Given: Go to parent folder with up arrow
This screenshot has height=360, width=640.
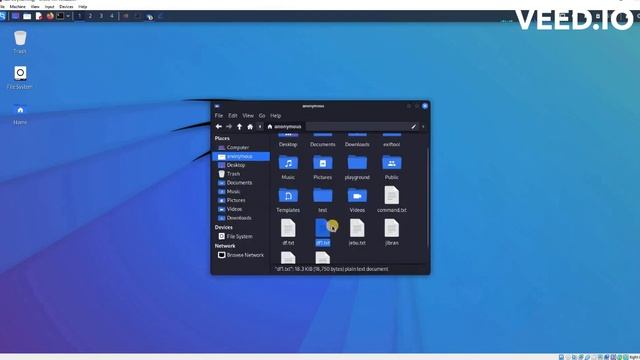Looking at the screenshot, I should tap(240, 127).
